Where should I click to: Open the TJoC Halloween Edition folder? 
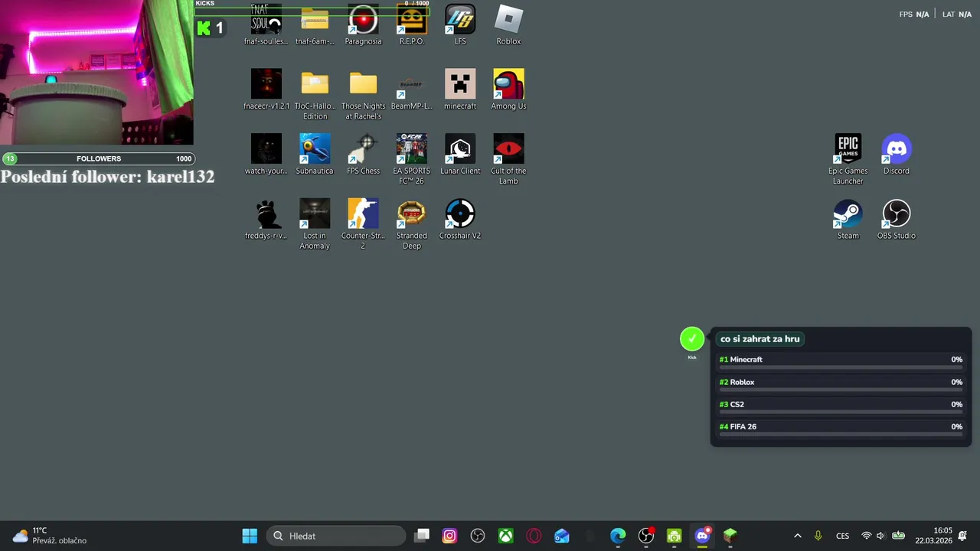click(x=315, y=95)
